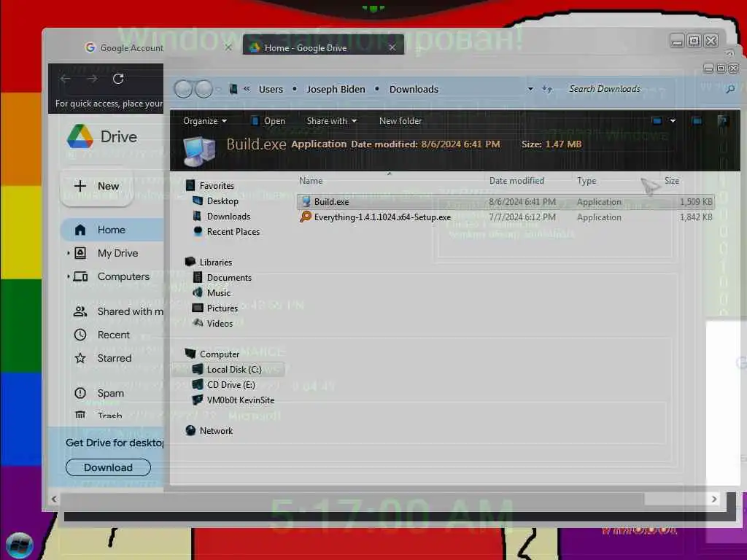Expand the My Drive tree arrow
This screenshot has height=560, width=747.
click(x=68, y=253)
